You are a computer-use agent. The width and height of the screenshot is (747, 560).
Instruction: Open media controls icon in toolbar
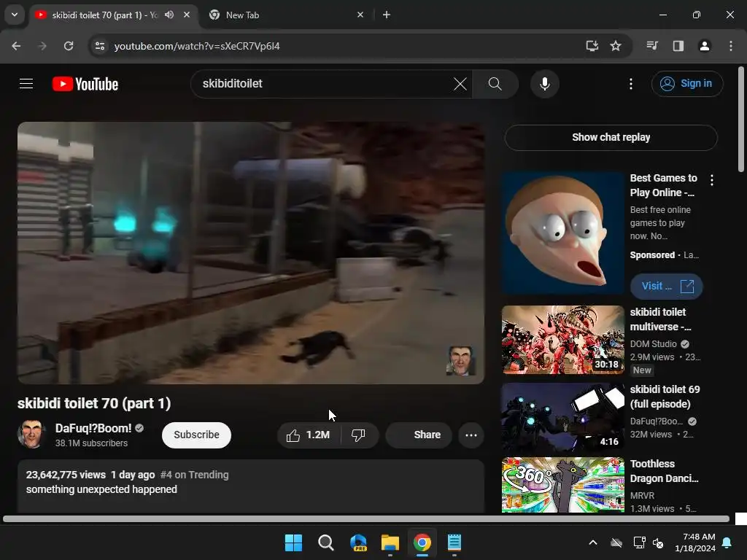tap(652, 46)
